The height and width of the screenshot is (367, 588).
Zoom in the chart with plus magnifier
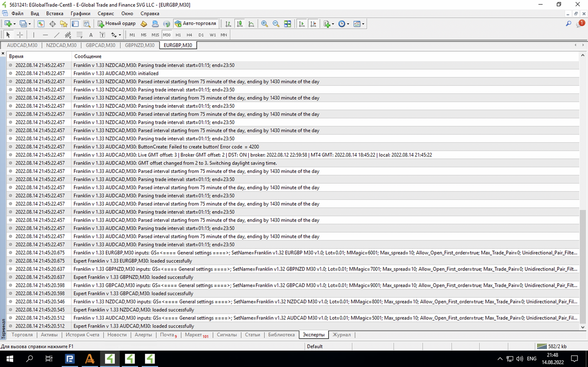(264, 24)
